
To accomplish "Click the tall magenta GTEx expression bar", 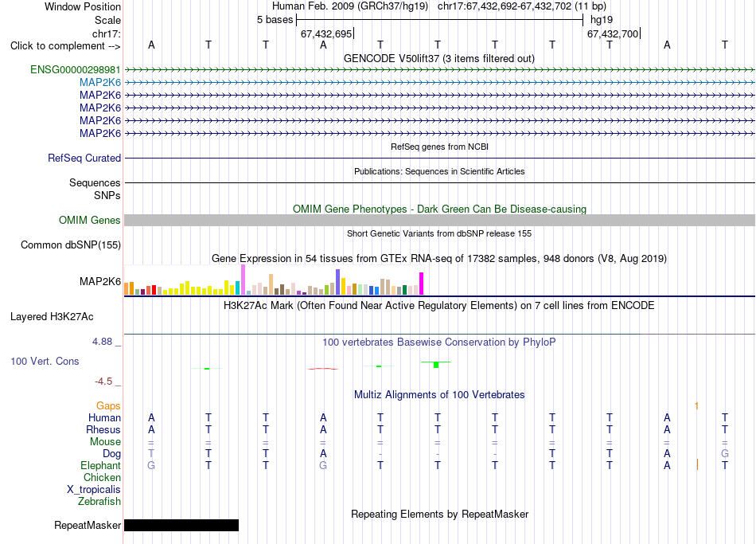I will (x=422, y=284).
